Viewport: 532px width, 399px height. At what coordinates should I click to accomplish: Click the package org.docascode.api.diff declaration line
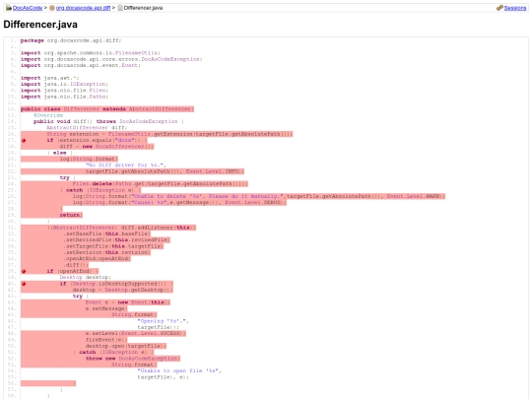71,40
